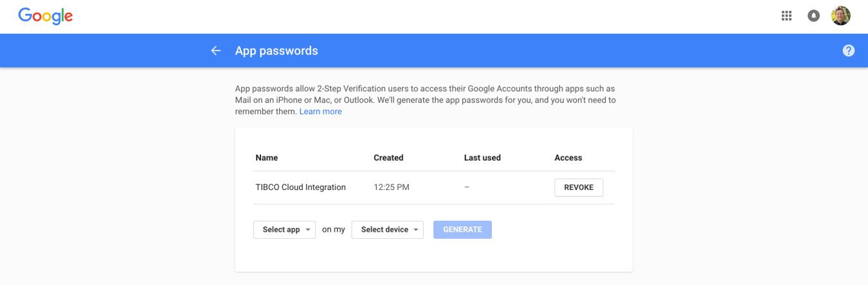Open the notifications bell

813,16
